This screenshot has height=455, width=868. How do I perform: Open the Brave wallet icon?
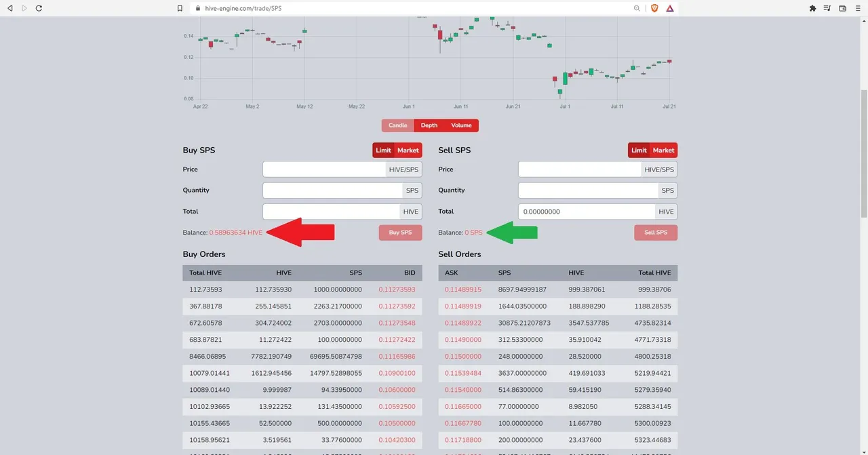[843, 8]
